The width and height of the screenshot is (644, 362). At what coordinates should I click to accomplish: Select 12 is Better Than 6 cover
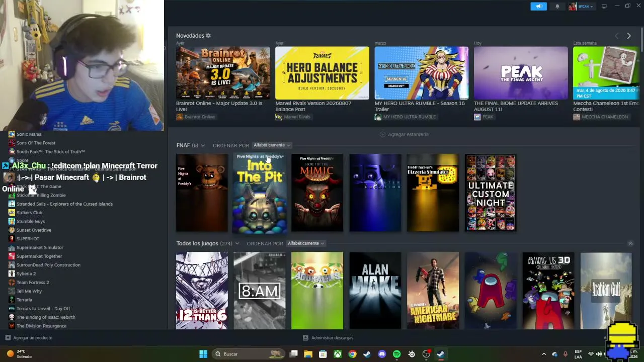coord(202,291)
